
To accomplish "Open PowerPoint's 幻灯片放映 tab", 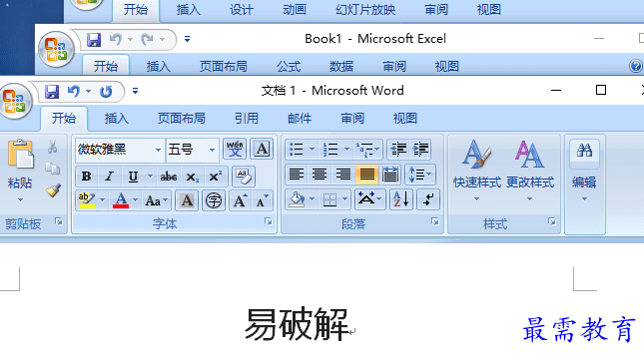I will point(365,9).
